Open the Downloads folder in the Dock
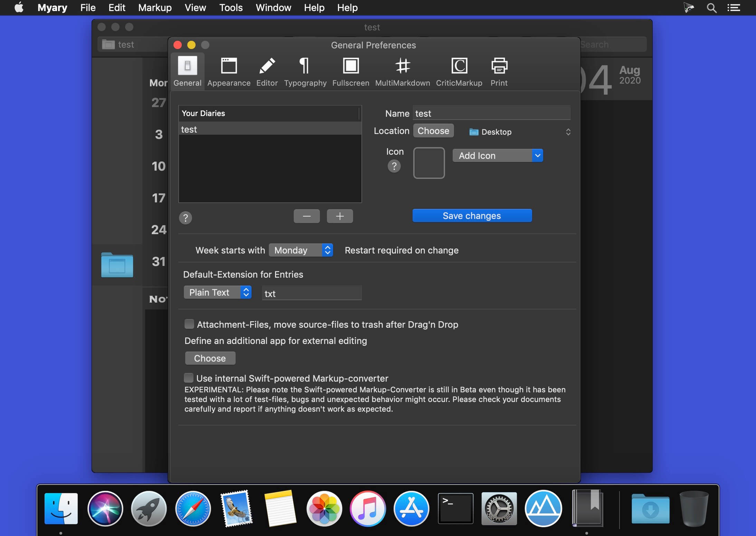Screen dimensions: 756x536 pyautogui.click(x=650, y=509)
